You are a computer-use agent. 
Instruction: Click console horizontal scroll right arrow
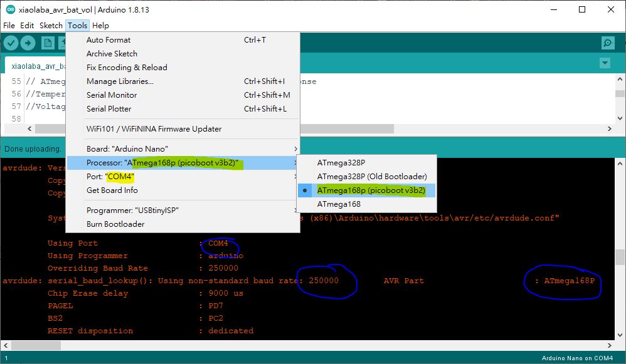609,345
